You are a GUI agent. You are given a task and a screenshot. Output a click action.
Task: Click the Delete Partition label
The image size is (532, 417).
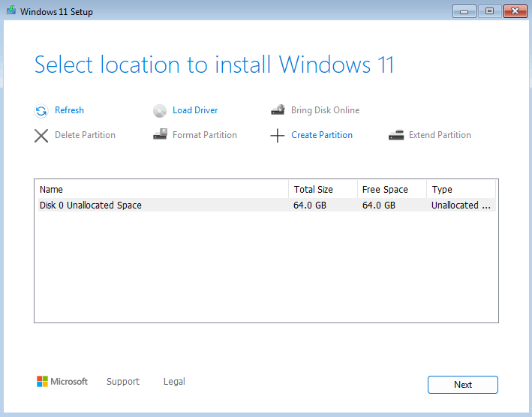[x=85, y=135]
